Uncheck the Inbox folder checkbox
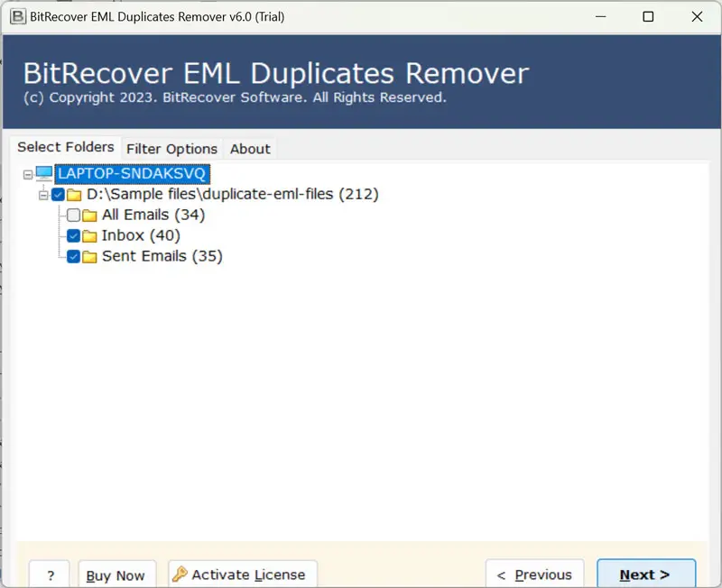722x588 pixels. click(x=74, y=235)
